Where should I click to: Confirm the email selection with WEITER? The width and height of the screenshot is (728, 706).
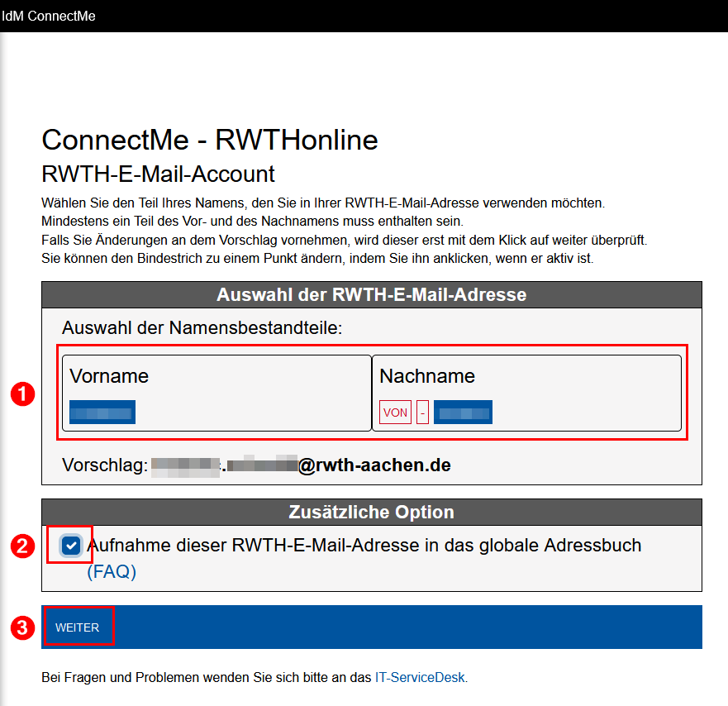(x=79, y=627)
